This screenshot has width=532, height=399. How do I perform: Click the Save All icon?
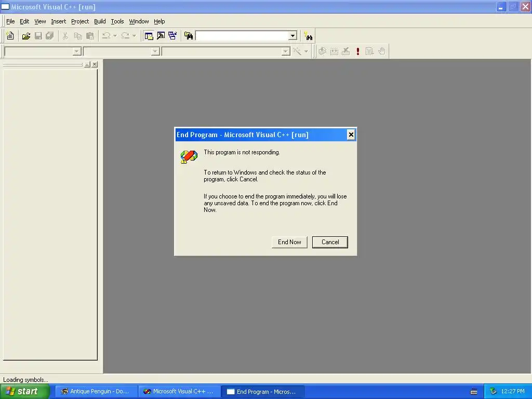(50, 36)
